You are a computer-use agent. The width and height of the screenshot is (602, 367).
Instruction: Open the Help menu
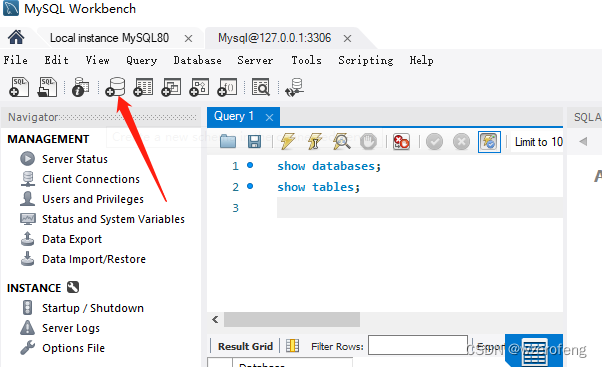tap(422, 60)
